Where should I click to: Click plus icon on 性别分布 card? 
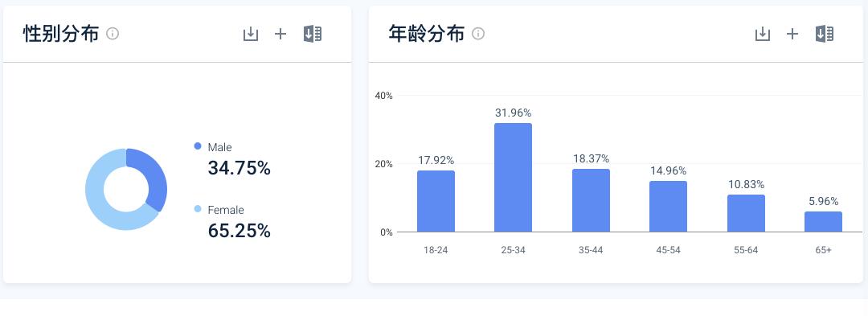[x=280, y=34]
